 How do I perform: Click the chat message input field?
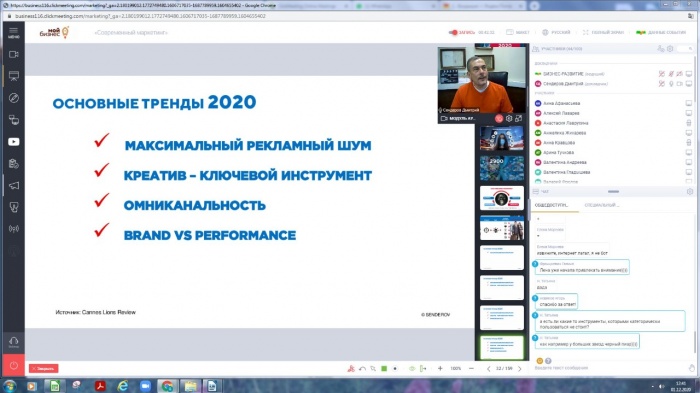click(609, 368)
